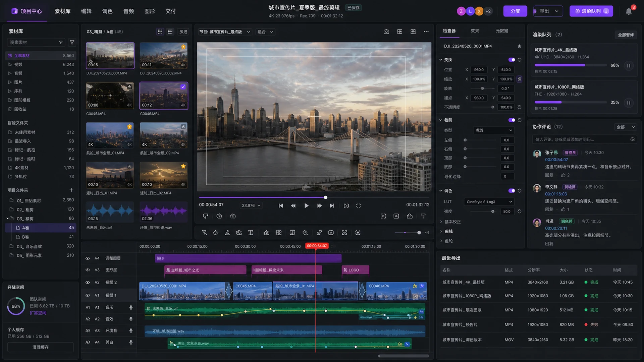Open the preview more-options ellipsis menu
Screen dimensions: 644x362
point(426,32)
